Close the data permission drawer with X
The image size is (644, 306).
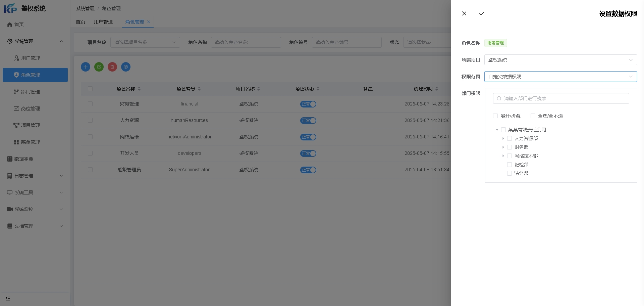(x=464, y=13)
